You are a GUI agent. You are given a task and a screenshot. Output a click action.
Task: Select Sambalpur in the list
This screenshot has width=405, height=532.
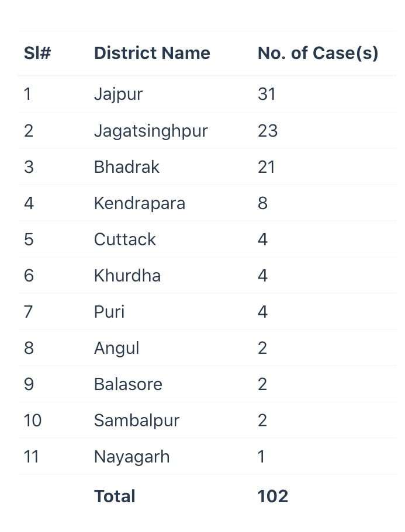tap(137, 420)
